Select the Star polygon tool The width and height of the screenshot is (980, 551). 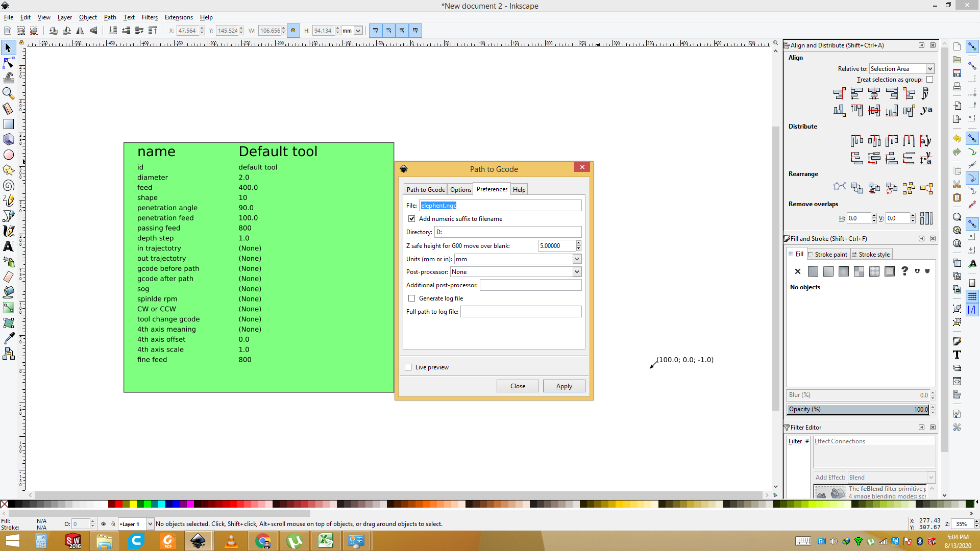pos(9,170)
